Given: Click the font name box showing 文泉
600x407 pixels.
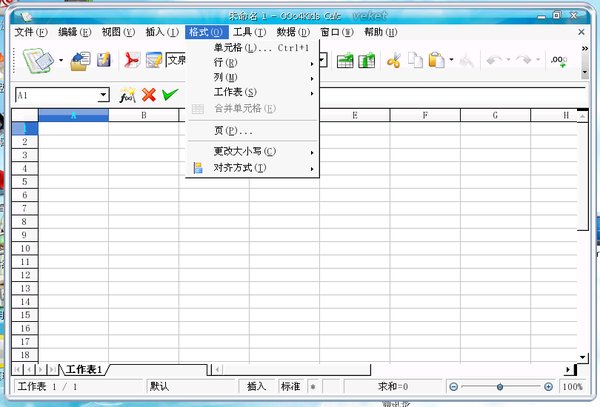Looking at the screenshot, I should click(x=176, y=60).
